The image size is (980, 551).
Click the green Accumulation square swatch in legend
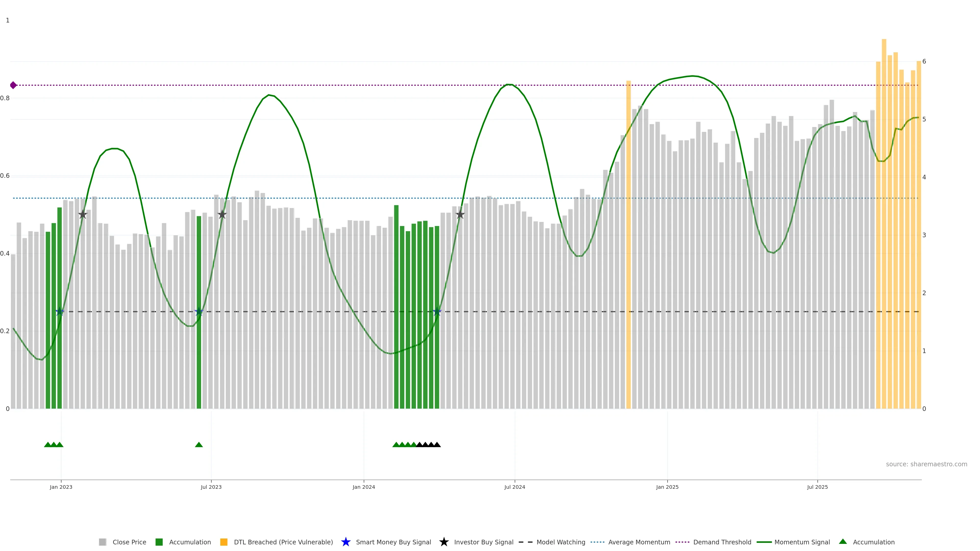(159, 542)
